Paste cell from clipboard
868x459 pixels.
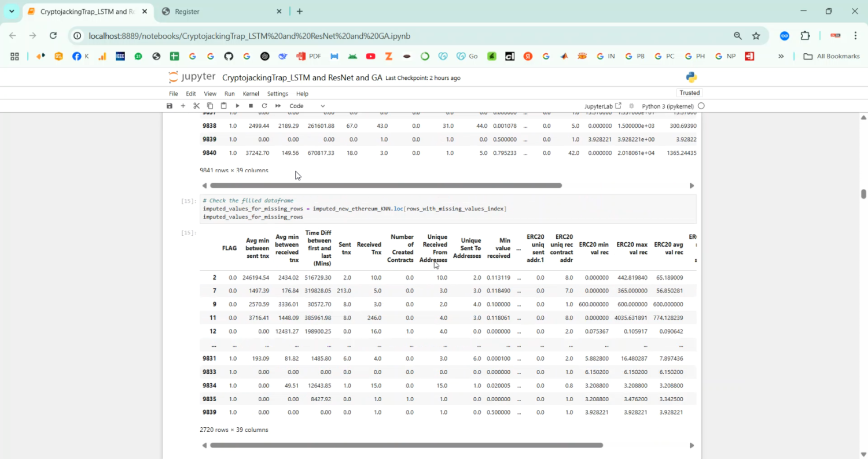coord(223,106)
